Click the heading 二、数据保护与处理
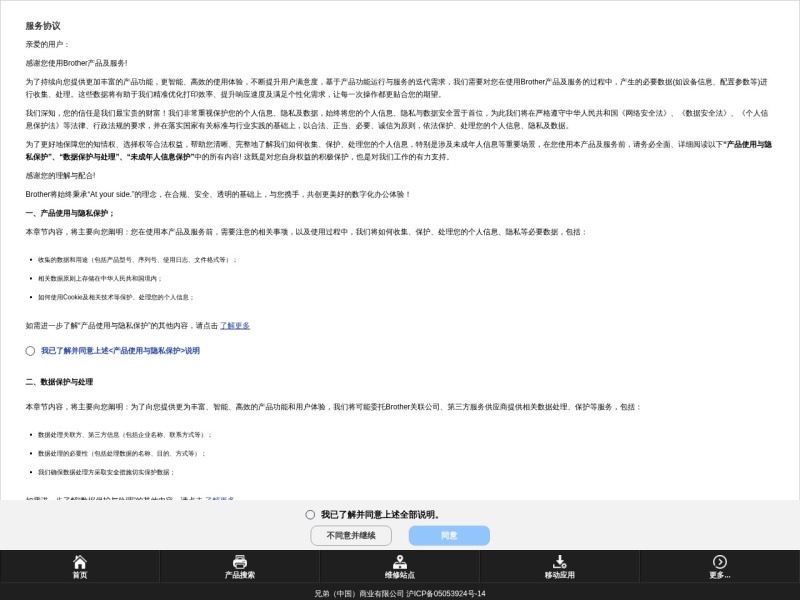Image resolution: width=800 pixels, height=600 pixels. click(x=59, y=382)
